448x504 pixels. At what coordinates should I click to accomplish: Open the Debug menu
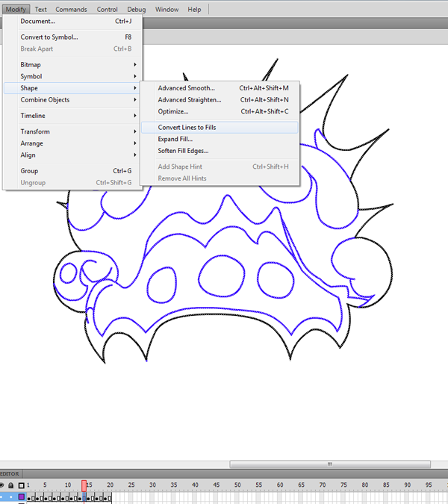[x=136, y=9]
